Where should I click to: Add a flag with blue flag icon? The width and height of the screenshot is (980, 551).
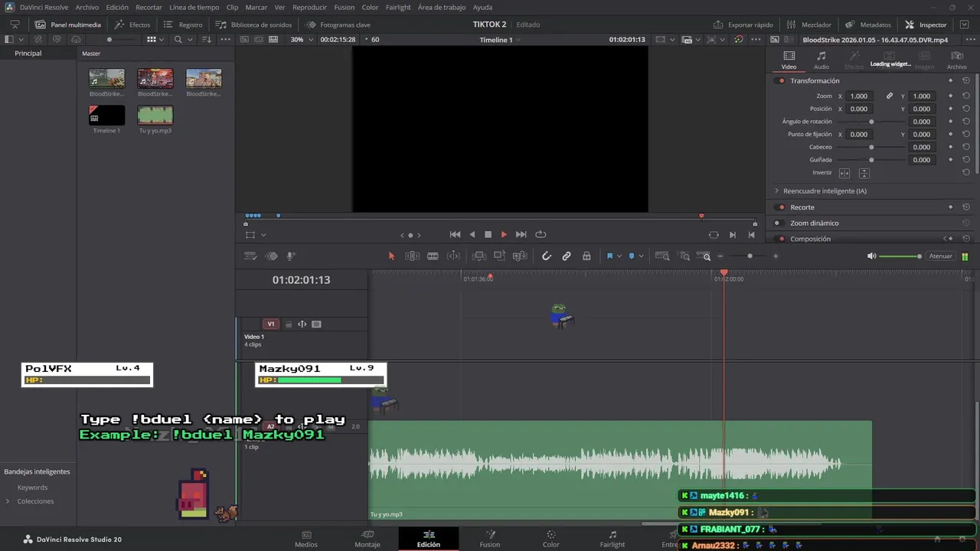point(609,256)
